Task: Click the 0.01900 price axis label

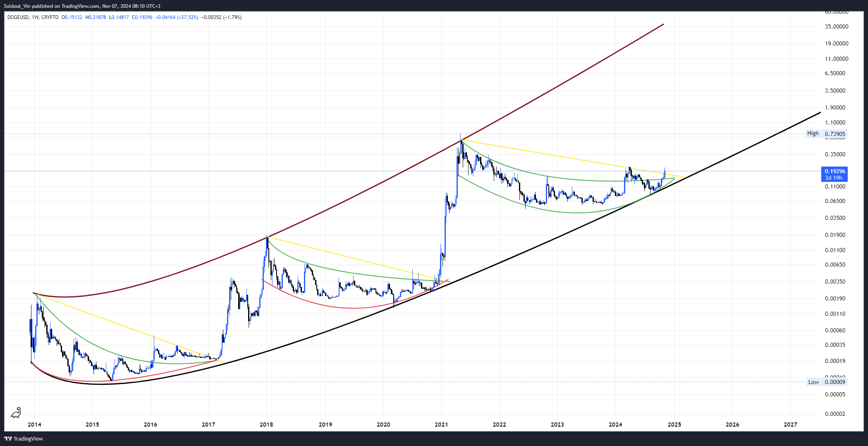Action: tap(835, 235)
